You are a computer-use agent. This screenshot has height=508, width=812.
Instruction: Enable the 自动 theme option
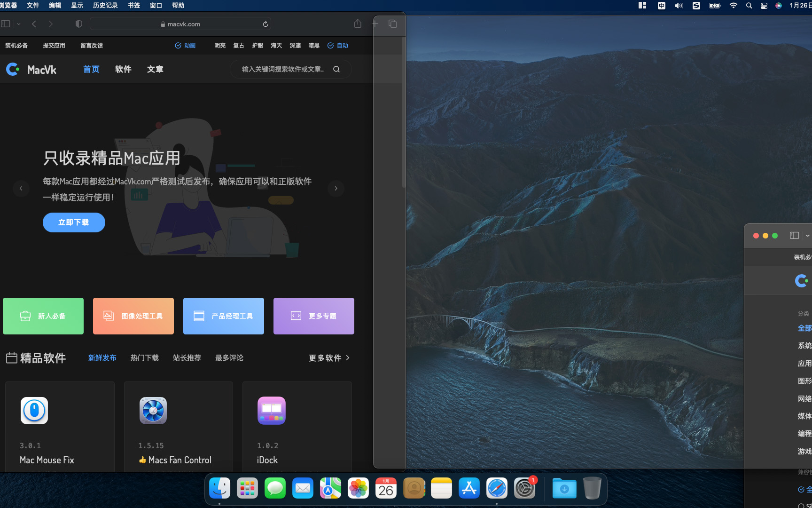click(x=337, y=45)
